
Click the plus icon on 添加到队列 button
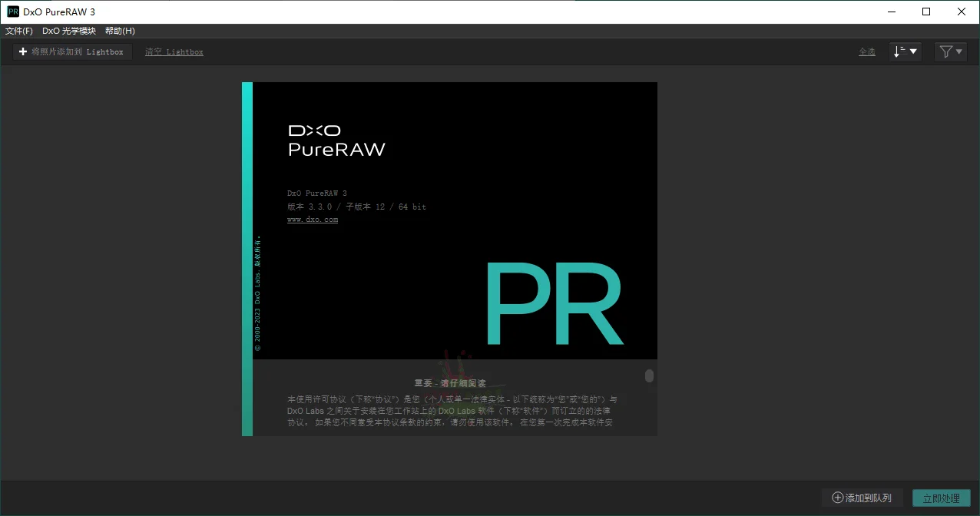click(x=837, y=498)
